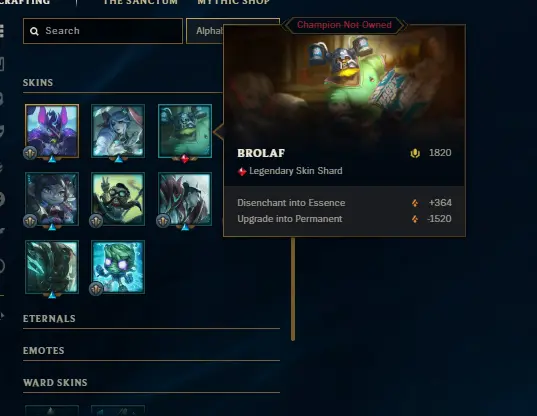This screenshot has height=416, width=537.
Task: Click the badge on purple-horned skin shard
Action: pos(30,152)
